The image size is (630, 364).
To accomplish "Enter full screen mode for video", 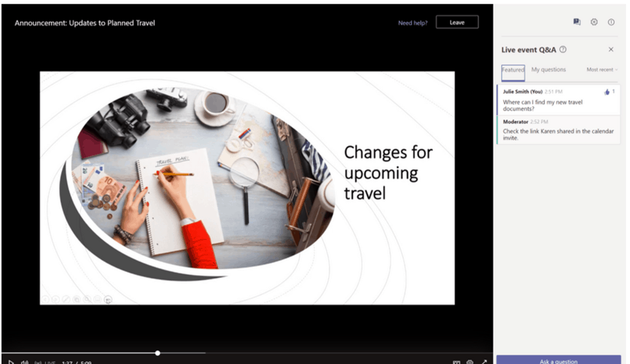I will point(484,362).
